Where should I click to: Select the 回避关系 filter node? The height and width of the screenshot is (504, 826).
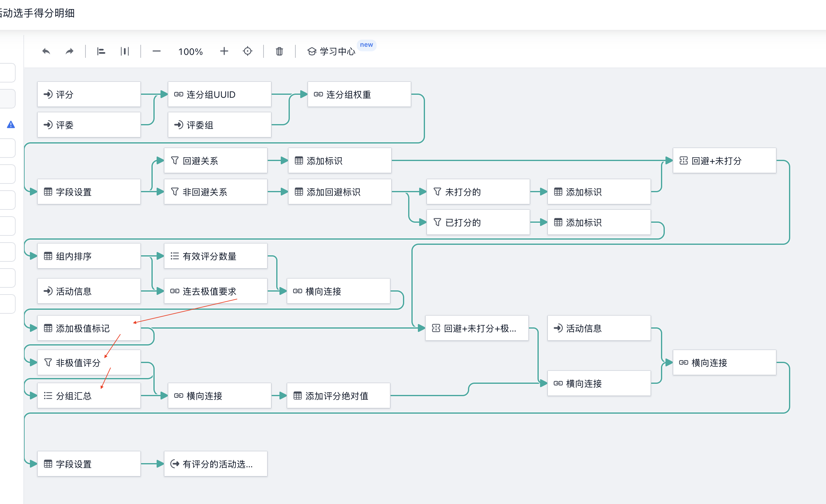[x=215, y=160]
